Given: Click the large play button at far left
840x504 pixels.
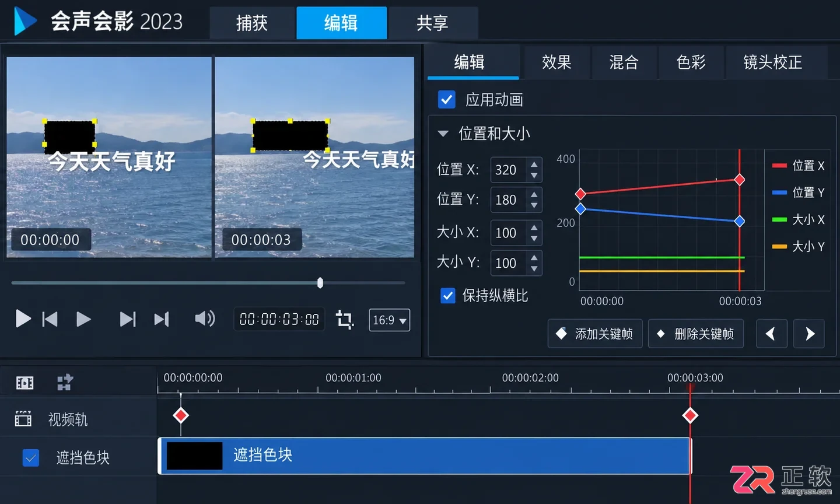Looking at the screenshot, I should click(x=23, y=319).
